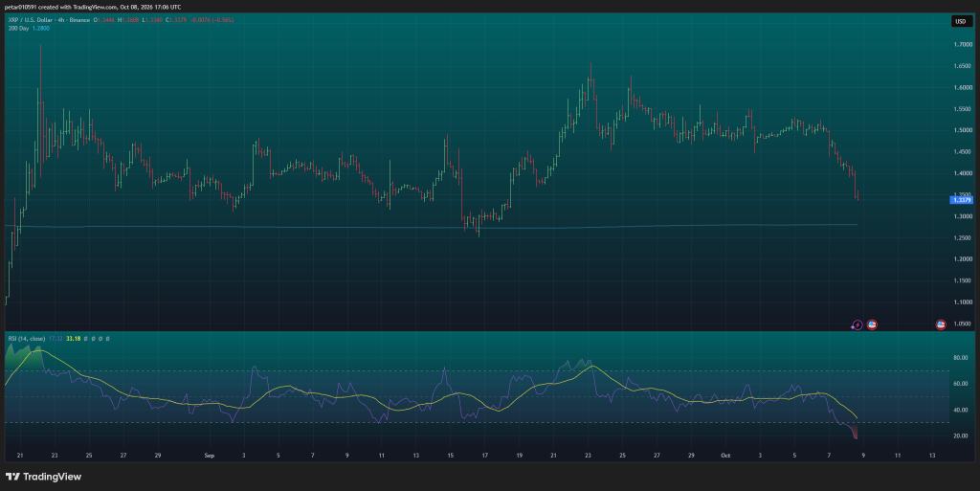Open the US flag event beside the lightning icon
The width and height of the screenshot is (980, 491).
tap(872, 324)
